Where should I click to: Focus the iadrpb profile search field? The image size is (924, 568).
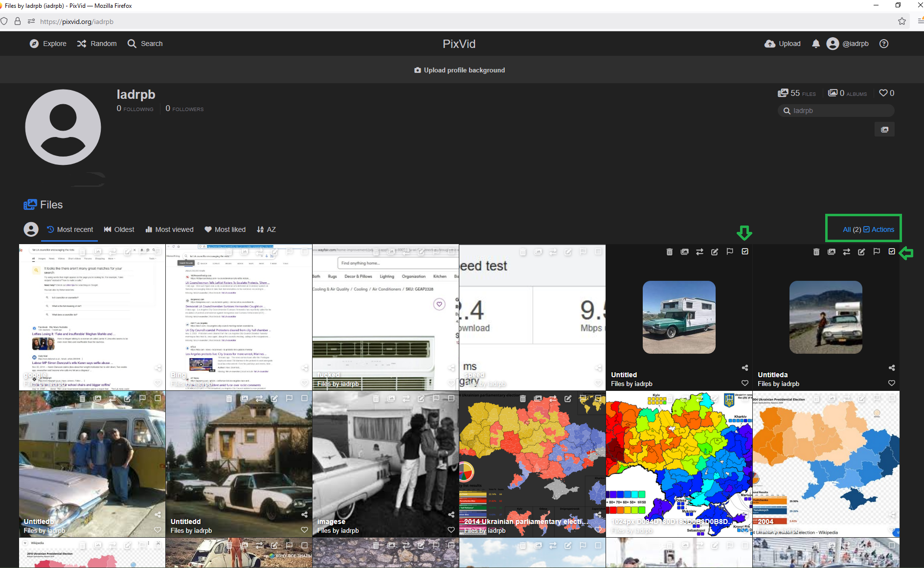(x=836, y=111)
